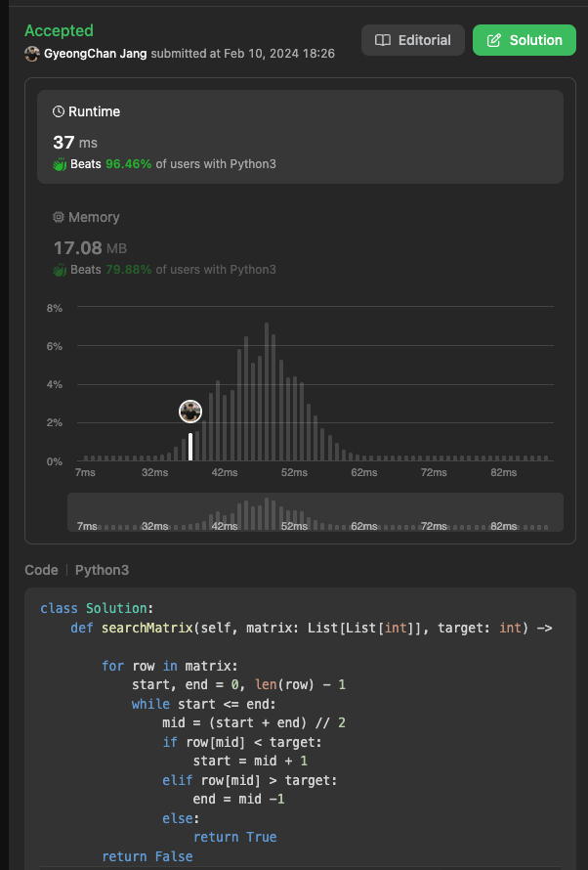Click the book icon in Editorial

(382, 40)
